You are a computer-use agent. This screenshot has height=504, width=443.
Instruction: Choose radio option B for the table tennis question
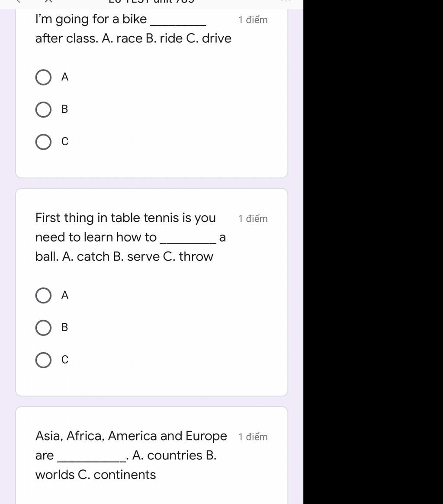(43, 328)
